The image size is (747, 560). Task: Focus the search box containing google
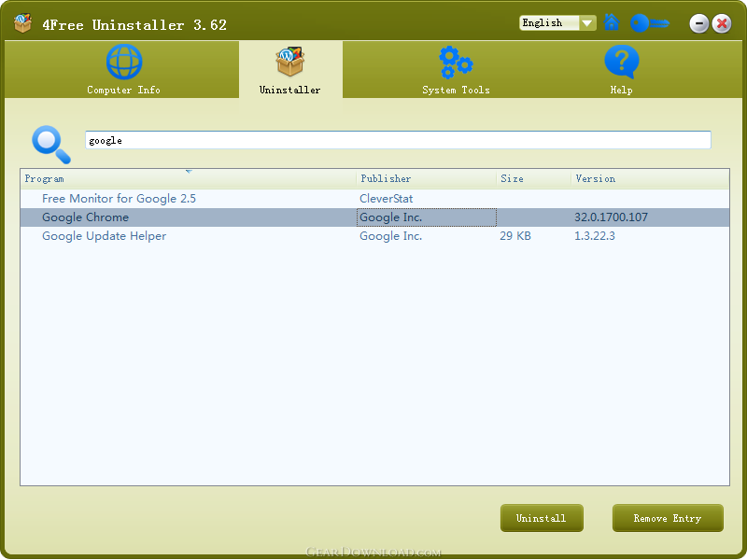[398, 140]
